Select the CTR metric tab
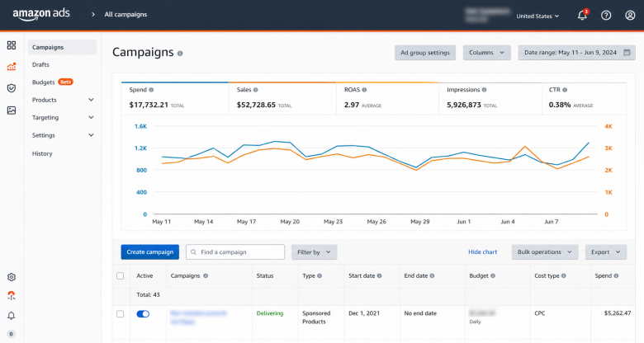Image resolution: width=644 pixels, height=343 pixels. [x=584, y=98]
